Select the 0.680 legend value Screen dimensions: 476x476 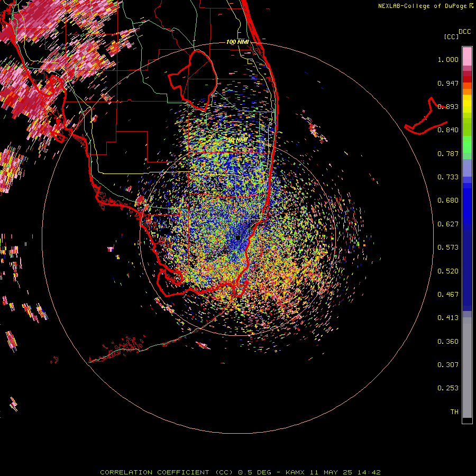pos(448,200)
